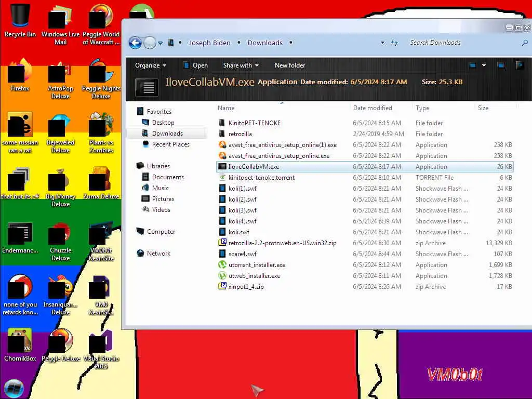Launch Peggle World of Warcraft shortcut
This screenshot has width=532, height=399.
tap(101, 24)
